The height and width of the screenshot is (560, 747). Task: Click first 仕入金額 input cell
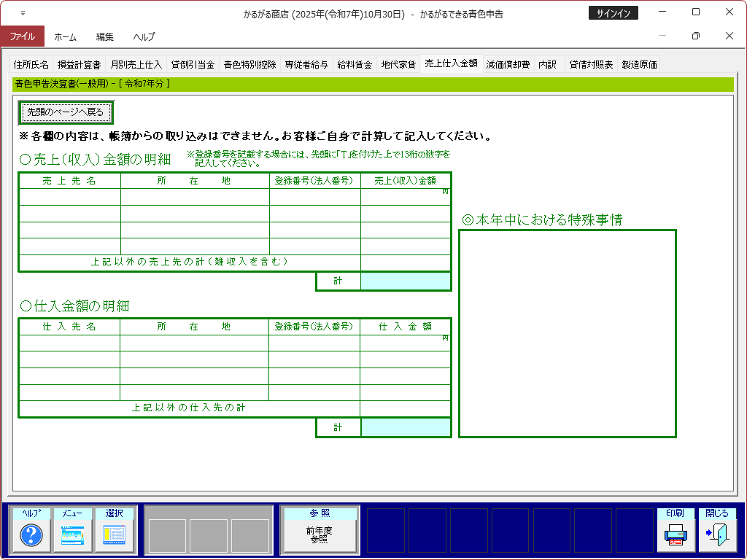click(x=405, y=343)
